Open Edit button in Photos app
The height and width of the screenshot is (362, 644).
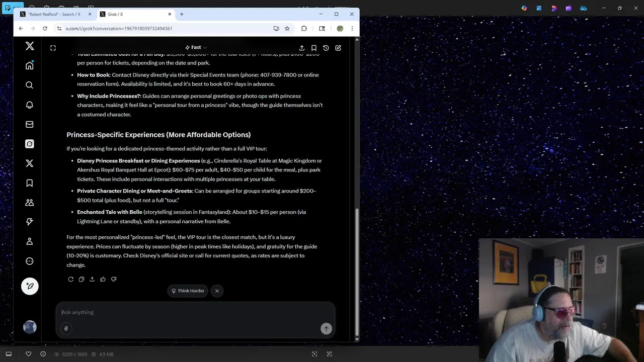pos(9,8)
